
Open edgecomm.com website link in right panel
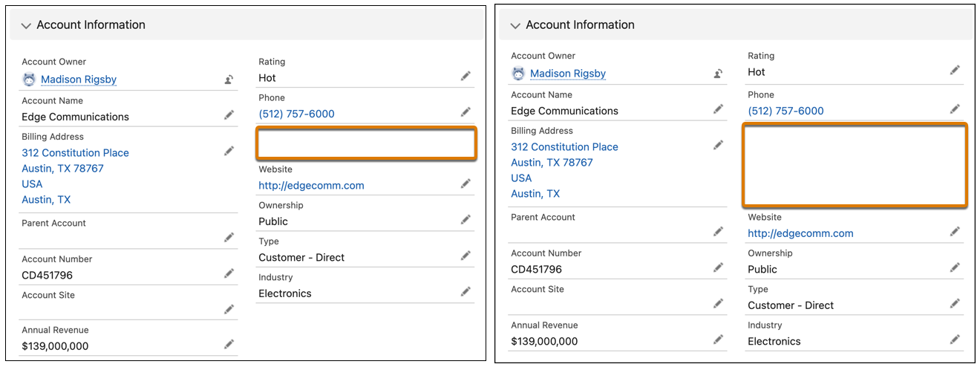click(800, 233)
